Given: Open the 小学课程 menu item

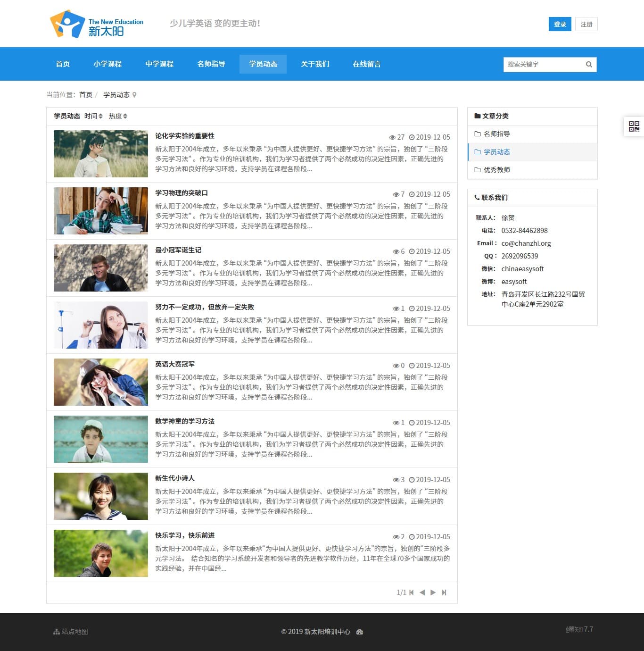Looking at the screenshot, I should [107, 64].
